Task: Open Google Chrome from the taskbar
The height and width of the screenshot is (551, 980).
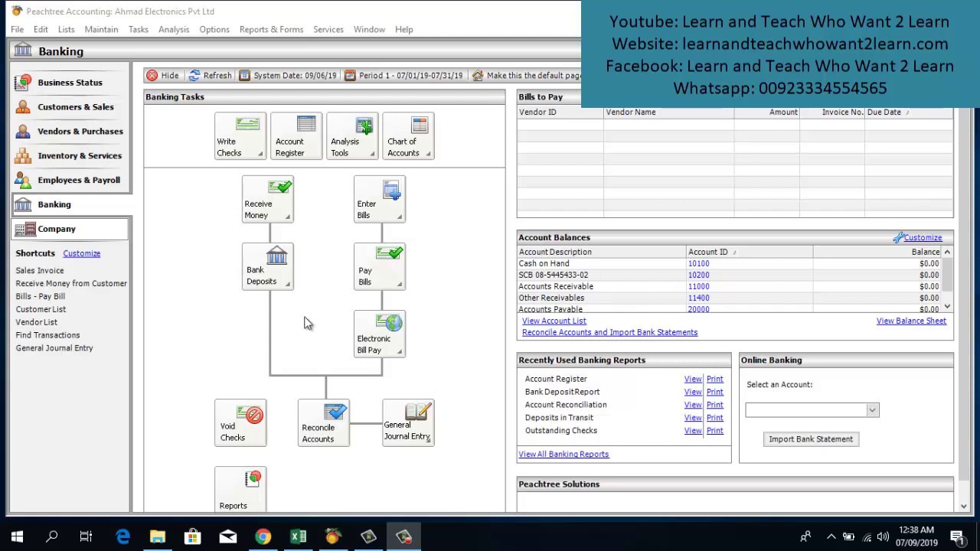Action: coord(263,536)
